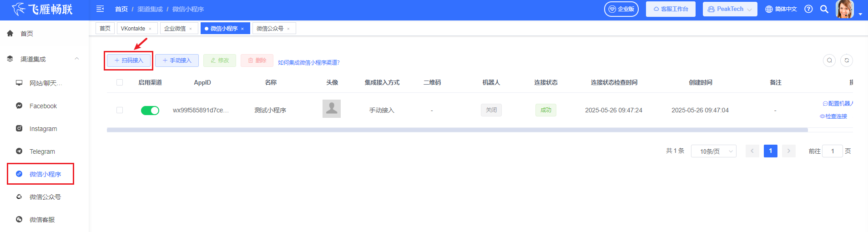Open 如何集成微信小程序渠道 help link

(309, 62)
